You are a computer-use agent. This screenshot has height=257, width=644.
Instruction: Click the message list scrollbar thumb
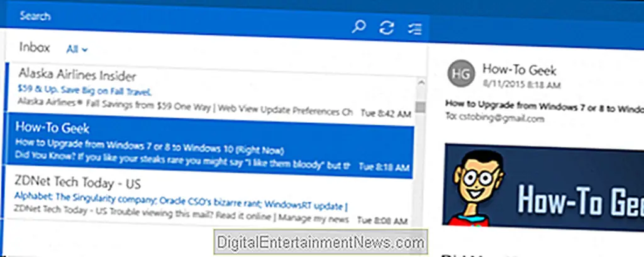click(420, 105)
